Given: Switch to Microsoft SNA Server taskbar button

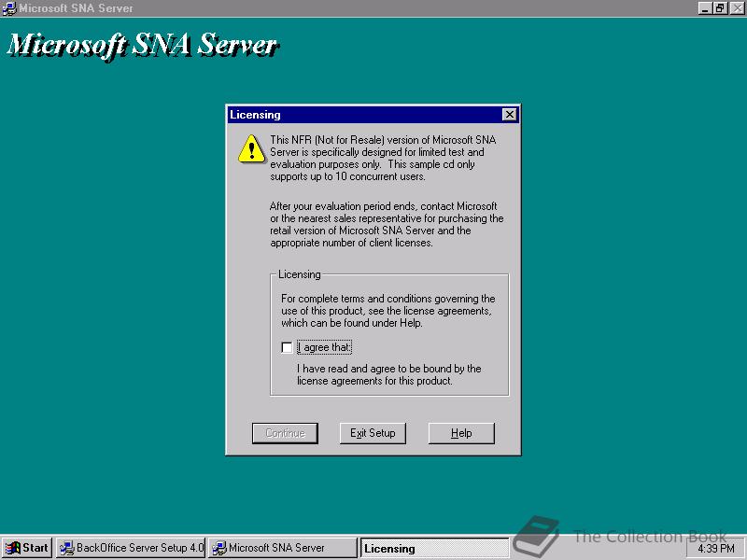Looking at the screenshot, I should coord(283,548).
